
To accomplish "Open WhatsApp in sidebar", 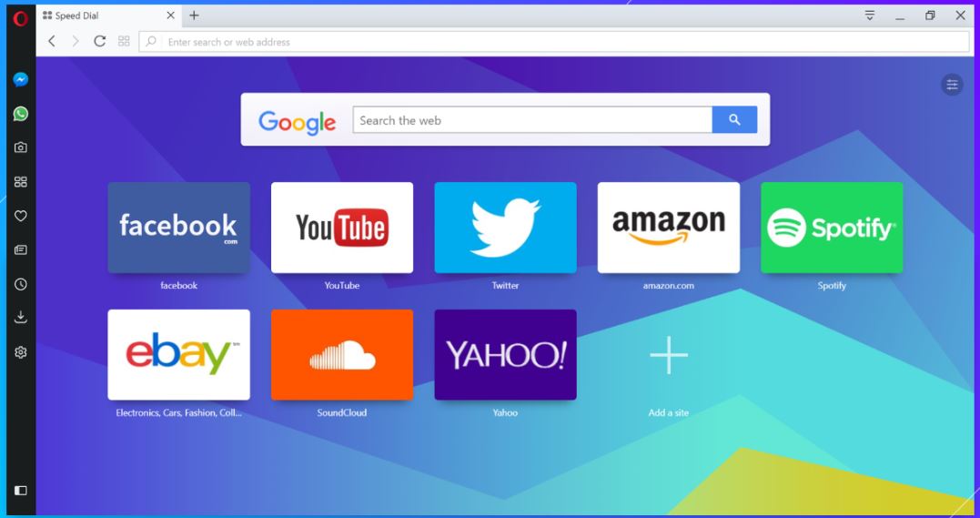I will pyautogui.click(x=21, y=113).
